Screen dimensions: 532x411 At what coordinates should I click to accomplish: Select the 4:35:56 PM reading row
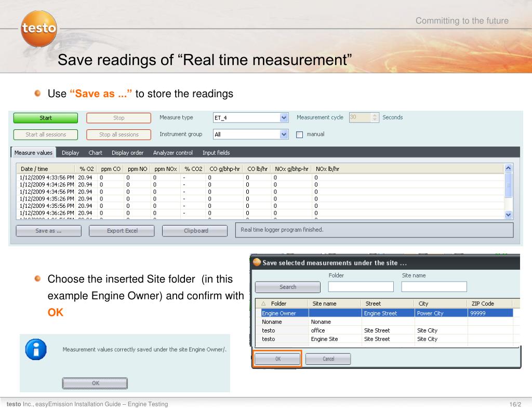click(x=260, y=206)
